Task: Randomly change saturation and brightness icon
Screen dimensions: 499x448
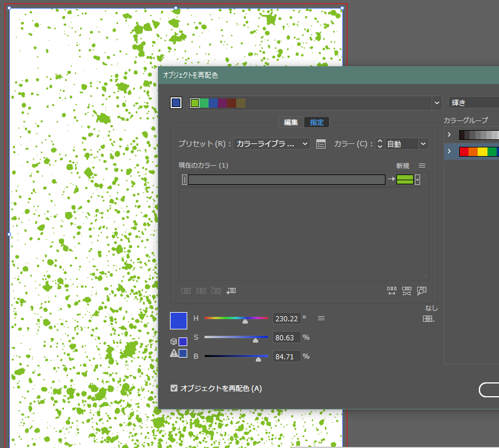Action: pyautogui.click(x=407, y=291)
